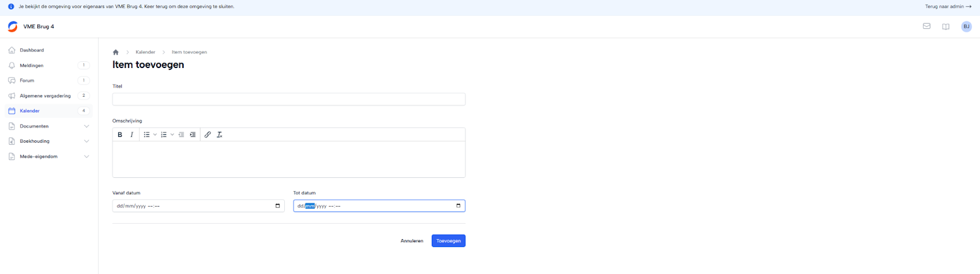Toggle bold formatting in Omschrijving editor
This screenshot has width=980, height=274.
[x=120, y=135]
